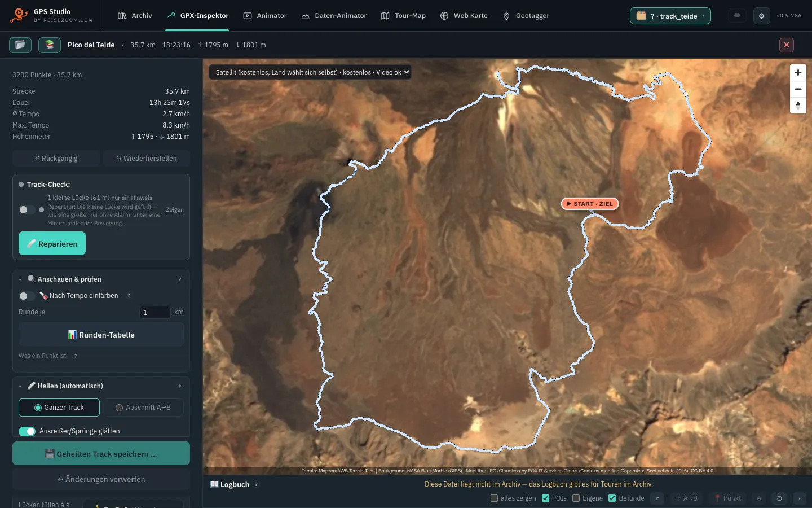
Task: Check the alles zeigen checkbox
Action: pos(495,498)
